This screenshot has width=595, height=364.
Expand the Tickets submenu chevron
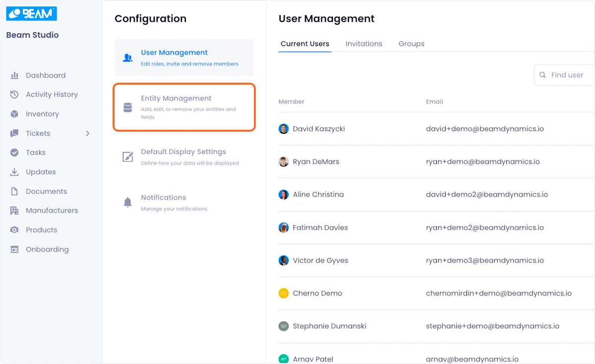pyautogui.click(x=88, y=133)
